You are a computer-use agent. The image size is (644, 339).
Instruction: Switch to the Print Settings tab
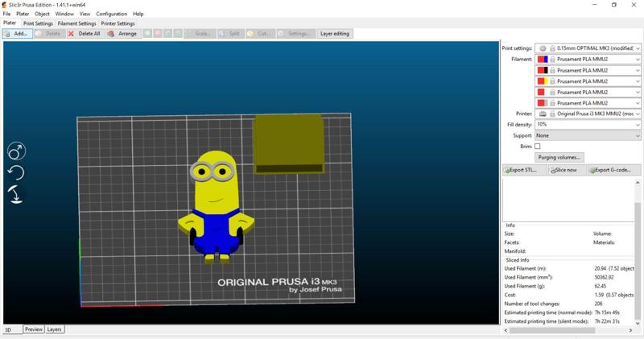(x=38, y=23)
